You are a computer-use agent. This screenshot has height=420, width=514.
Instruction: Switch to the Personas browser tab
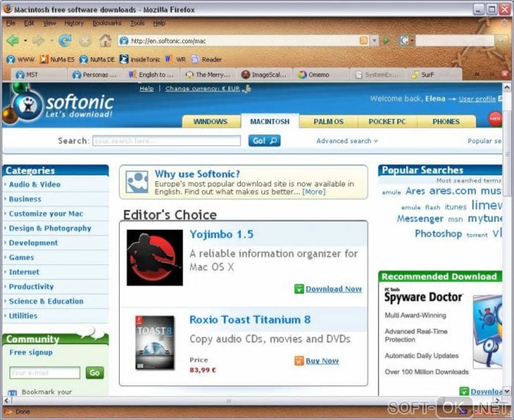pos(96,75)
